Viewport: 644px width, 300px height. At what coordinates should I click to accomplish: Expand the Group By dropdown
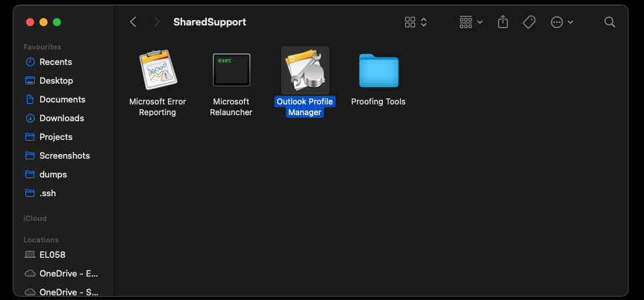click(471, 22)
